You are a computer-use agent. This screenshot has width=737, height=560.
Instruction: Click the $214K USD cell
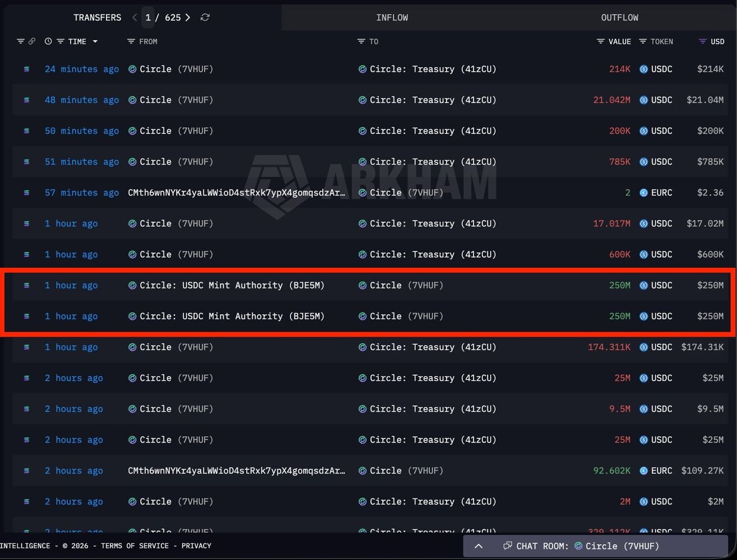pyautogui.click(x=711, y=69)
